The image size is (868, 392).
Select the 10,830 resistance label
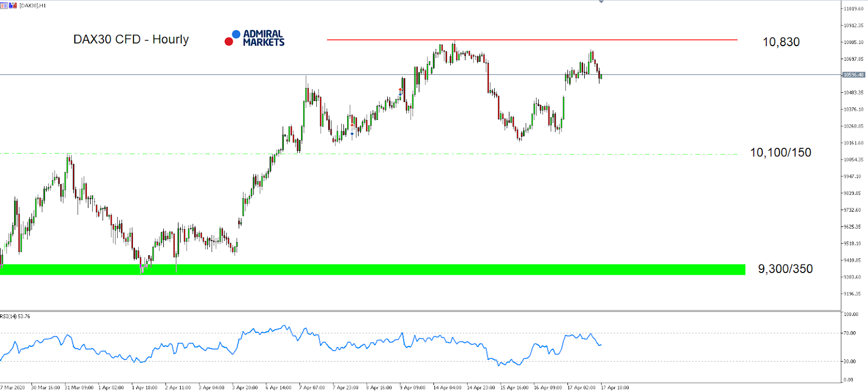tap(781, 42)
